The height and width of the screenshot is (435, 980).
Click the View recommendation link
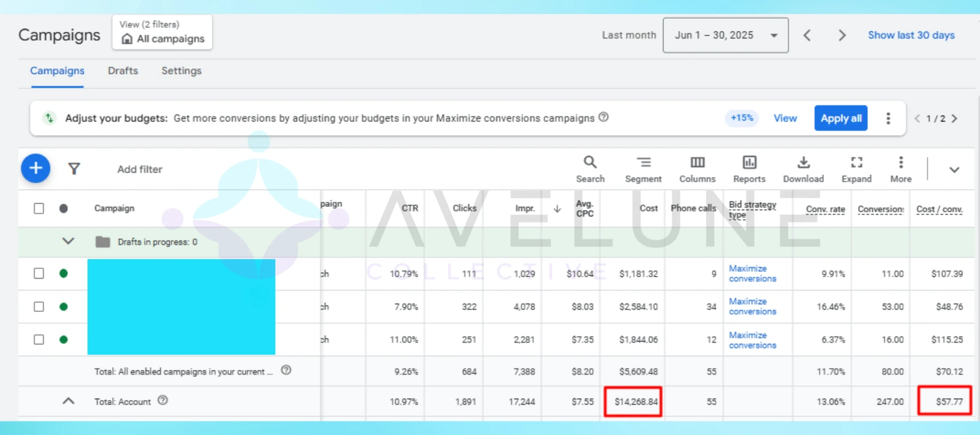click(785, 118)
